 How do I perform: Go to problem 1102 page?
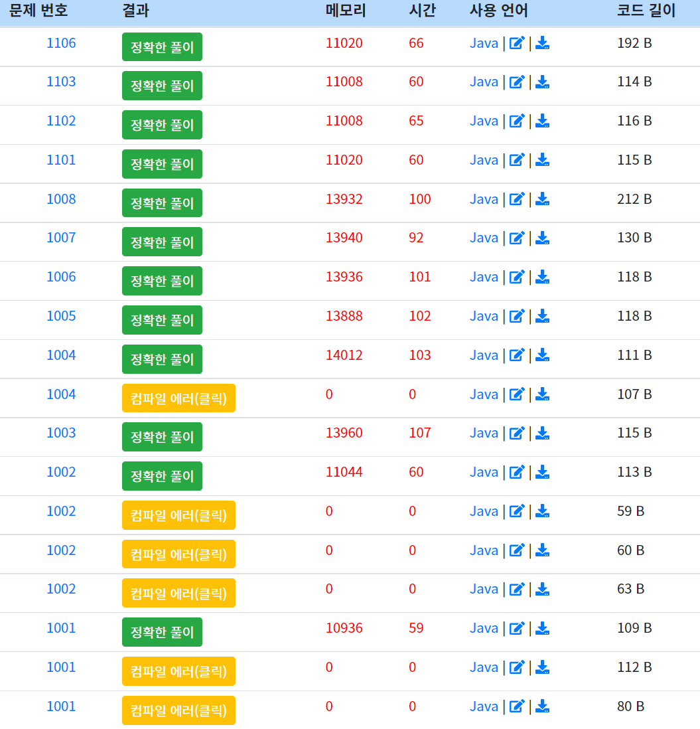pos(61,121)
